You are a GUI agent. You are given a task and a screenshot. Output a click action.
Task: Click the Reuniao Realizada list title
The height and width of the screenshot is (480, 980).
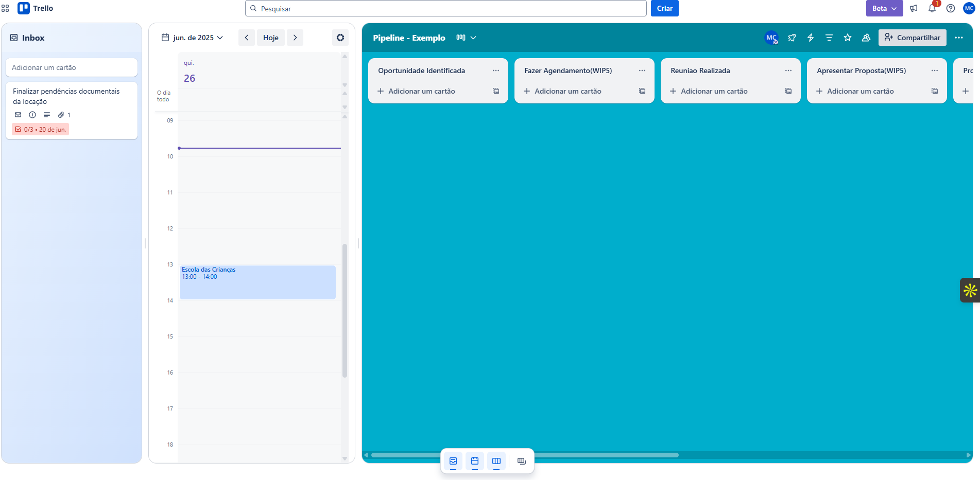700,70
